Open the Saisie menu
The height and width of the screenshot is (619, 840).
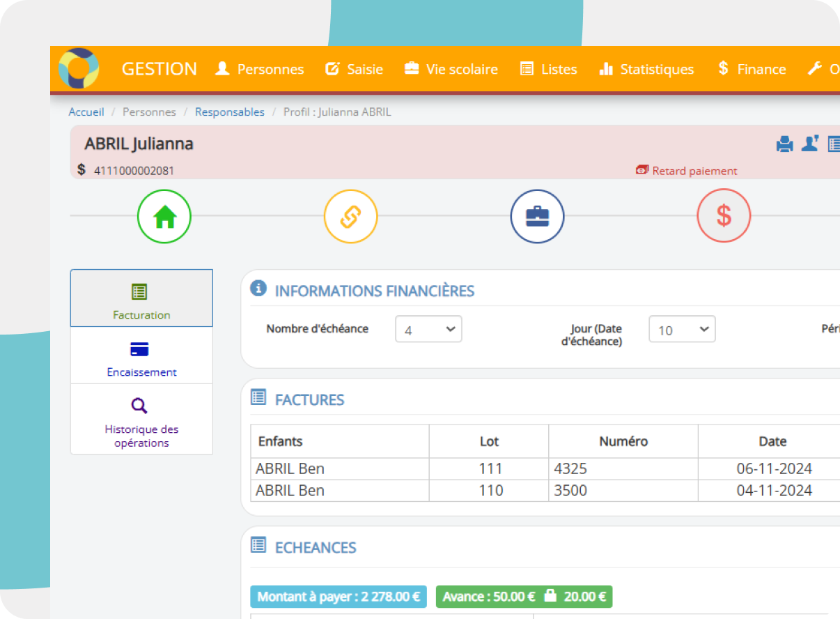354,69
